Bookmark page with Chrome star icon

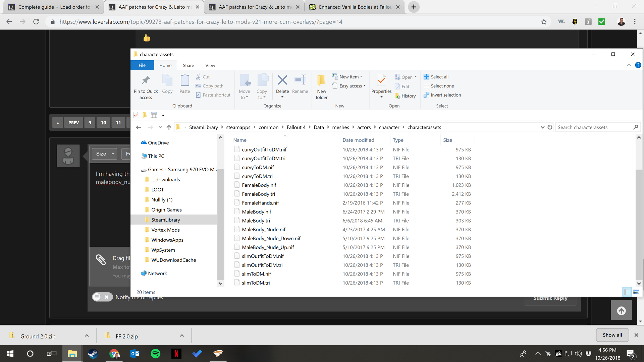click(544, 22)
